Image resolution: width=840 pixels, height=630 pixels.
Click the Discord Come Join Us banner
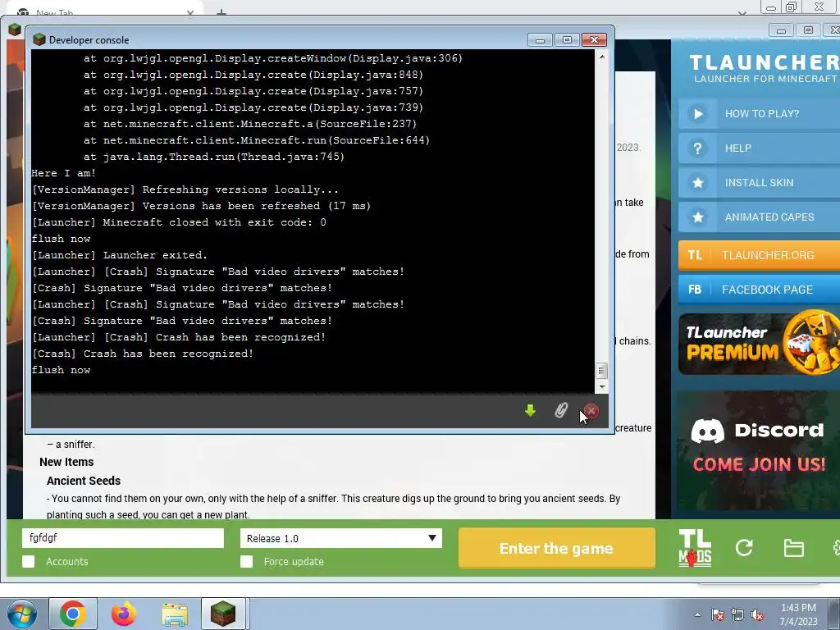pos(759,450)
